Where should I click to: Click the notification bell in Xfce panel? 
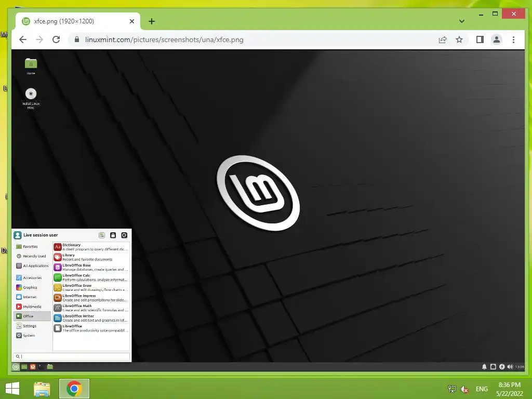485,367
